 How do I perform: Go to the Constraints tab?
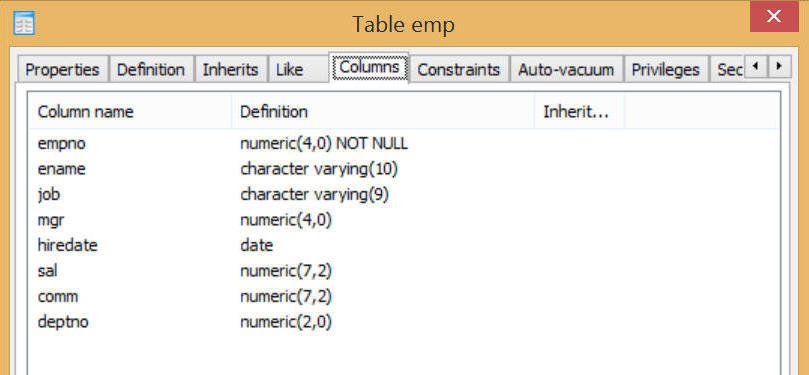click(458, 70)
